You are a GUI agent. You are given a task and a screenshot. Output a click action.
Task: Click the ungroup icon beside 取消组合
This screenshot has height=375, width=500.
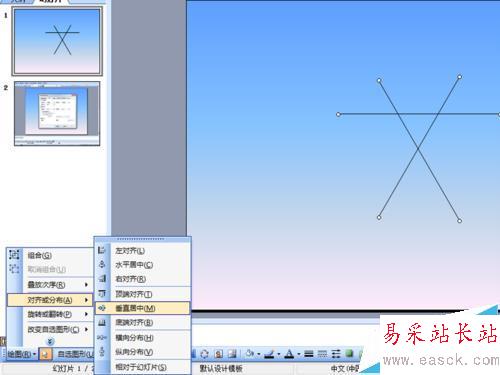(14, 269)
